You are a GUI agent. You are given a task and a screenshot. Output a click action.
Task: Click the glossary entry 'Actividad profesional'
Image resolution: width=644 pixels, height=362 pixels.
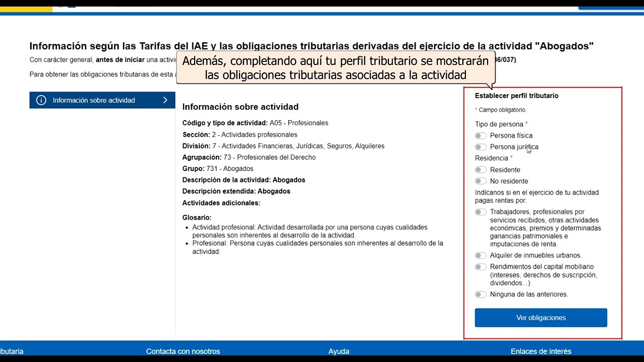pos(310,231)
